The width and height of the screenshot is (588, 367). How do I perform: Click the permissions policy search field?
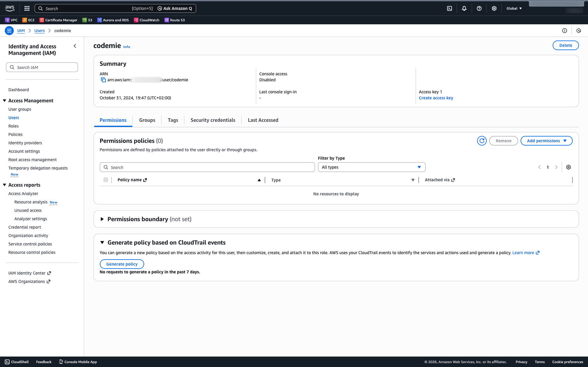point(207,167)
